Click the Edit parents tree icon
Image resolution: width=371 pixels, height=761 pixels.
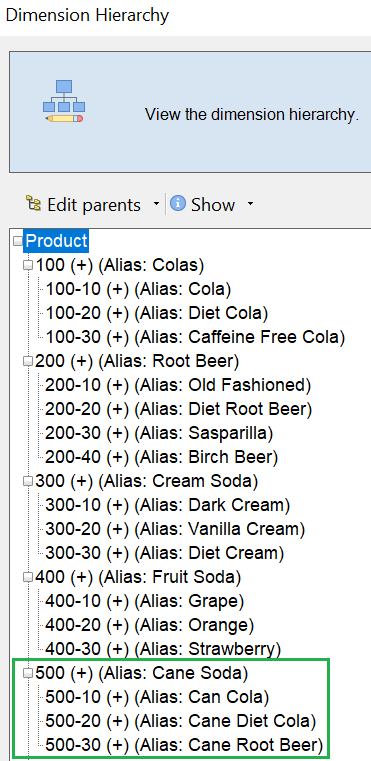pyautogui.click(x=34, y=204)
